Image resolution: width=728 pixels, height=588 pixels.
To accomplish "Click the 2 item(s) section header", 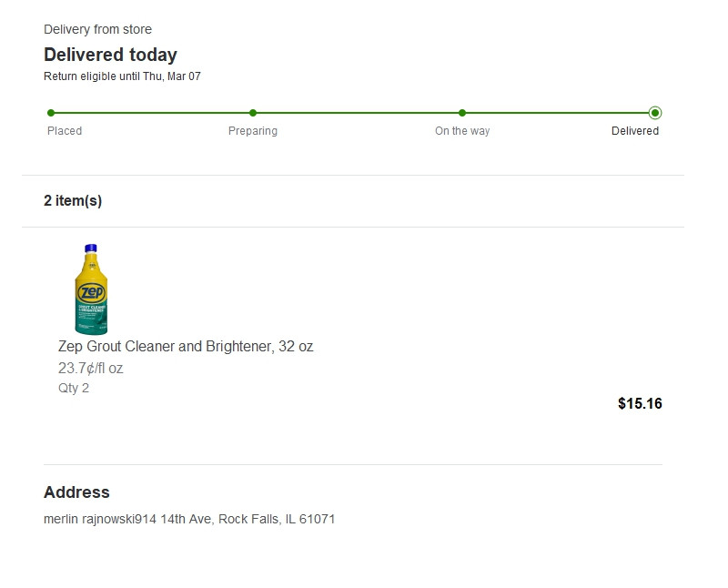I will pyautogui.click(x=73, y=201).
